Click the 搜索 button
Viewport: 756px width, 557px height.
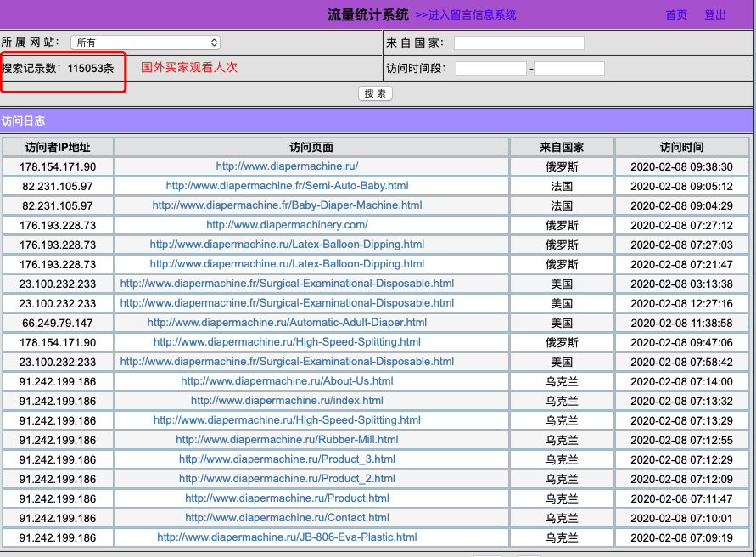click(375, 93)
